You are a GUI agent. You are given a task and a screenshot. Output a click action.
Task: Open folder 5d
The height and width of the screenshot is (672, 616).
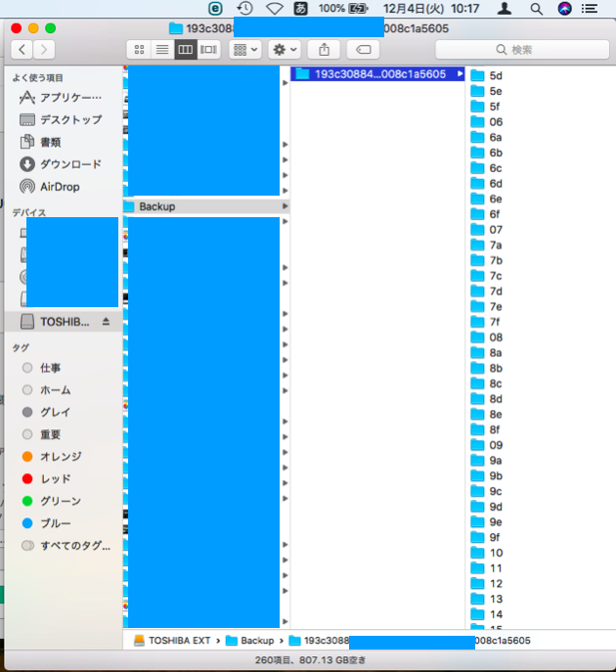click(486, 76)
